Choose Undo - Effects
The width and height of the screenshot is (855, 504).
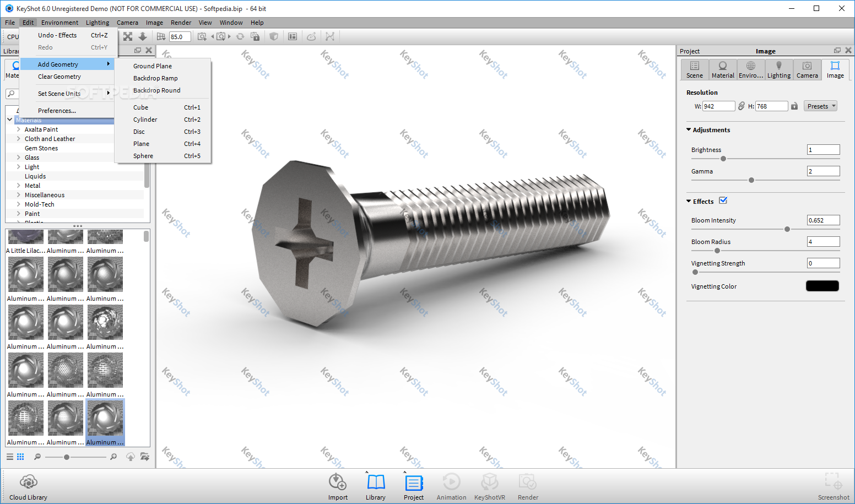(x=68, y=35)
